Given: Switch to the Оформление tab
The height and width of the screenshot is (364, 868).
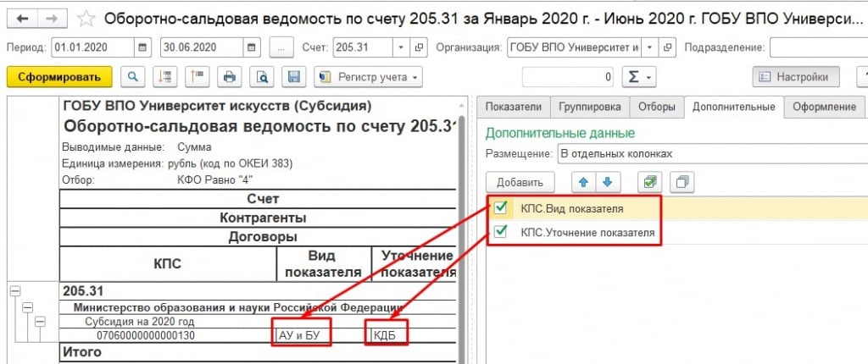Looking at the screenshot, I should (824, 106).
